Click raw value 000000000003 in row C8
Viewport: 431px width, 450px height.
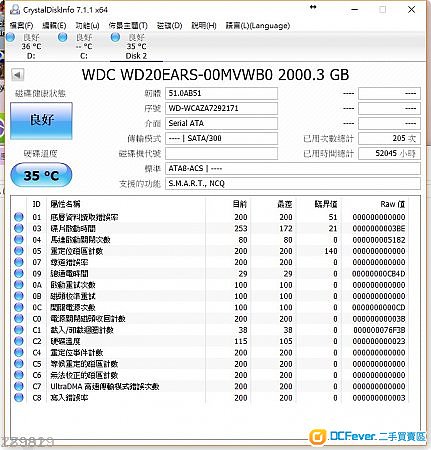pos(379,398)
